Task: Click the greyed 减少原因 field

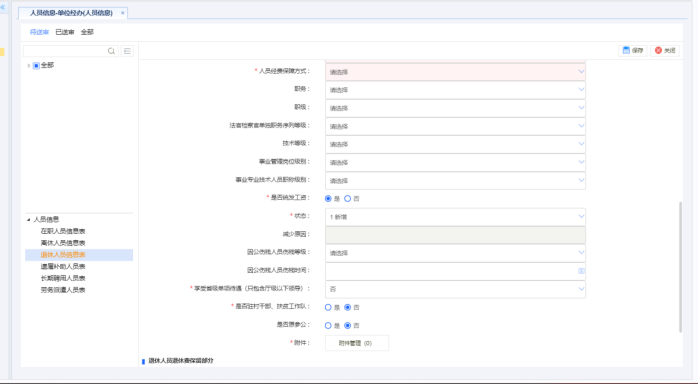Action: pyautogui.click(x=455, y=235)
